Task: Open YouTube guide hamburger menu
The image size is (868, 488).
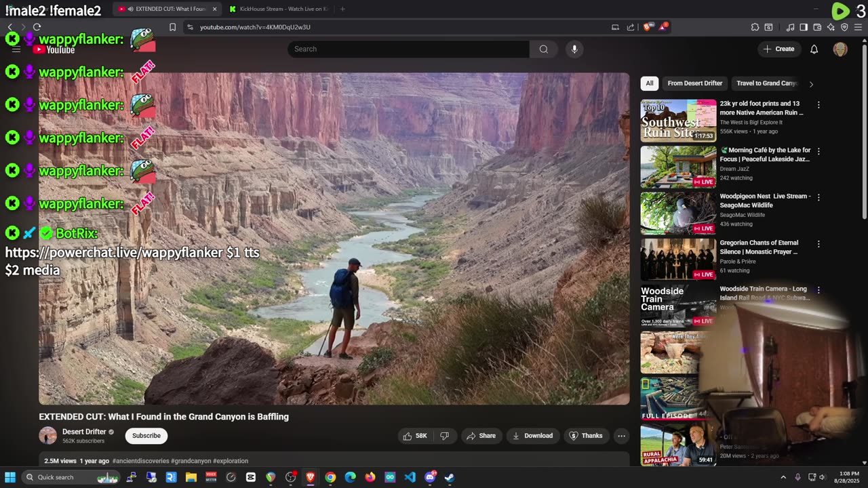Action: tap(16, 49)
